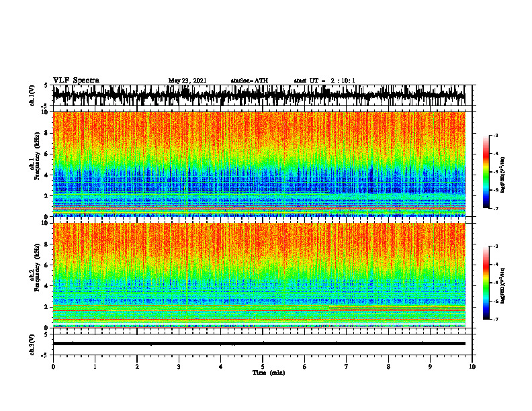
Task: Click the ch.1 "Frequency (kHz)" axis label
Action: (38, 156)
